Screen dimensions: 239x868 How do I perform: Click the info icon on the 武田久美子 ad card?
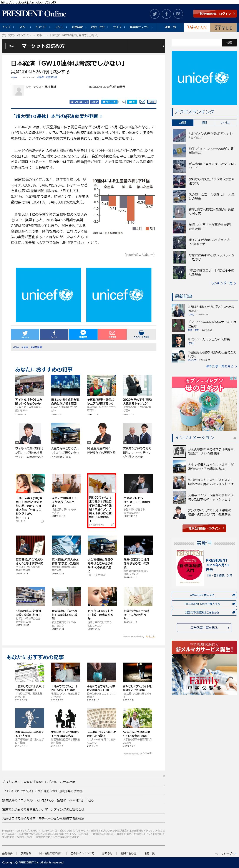click(x=42, y=521)
